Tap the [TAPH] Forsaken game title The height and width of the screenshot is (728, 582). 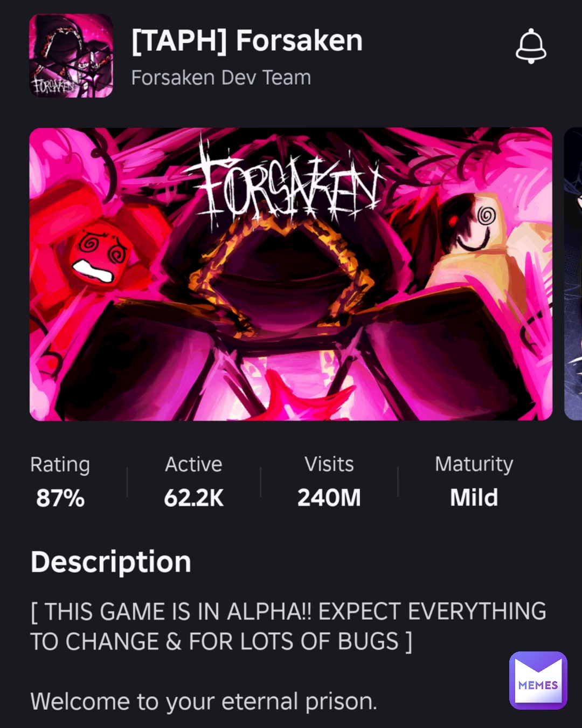point(247,41)
